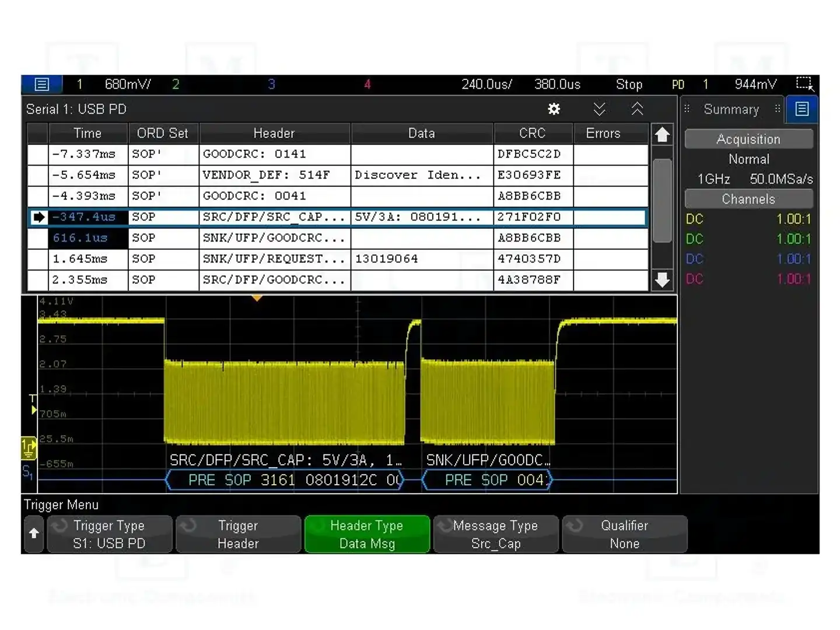Viewport: 840px width, 630px height.
Task: Click the 50.0MSa/s sample rate
Action: coord(780,179)
